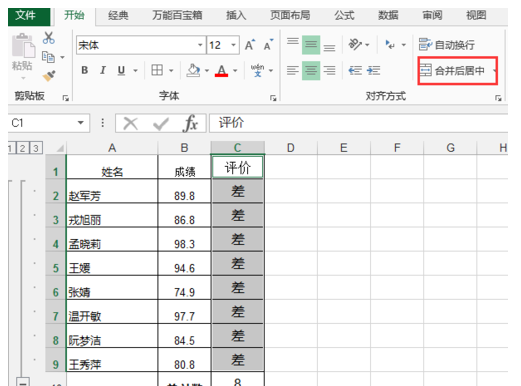Align text right

pos(329,70)
